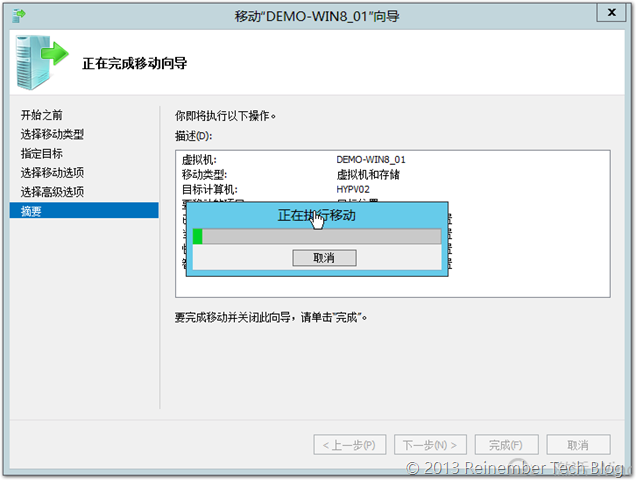Select the 开始之前 wizard step
The width and height of the screenshot is (636, 480).
(42, 115)
